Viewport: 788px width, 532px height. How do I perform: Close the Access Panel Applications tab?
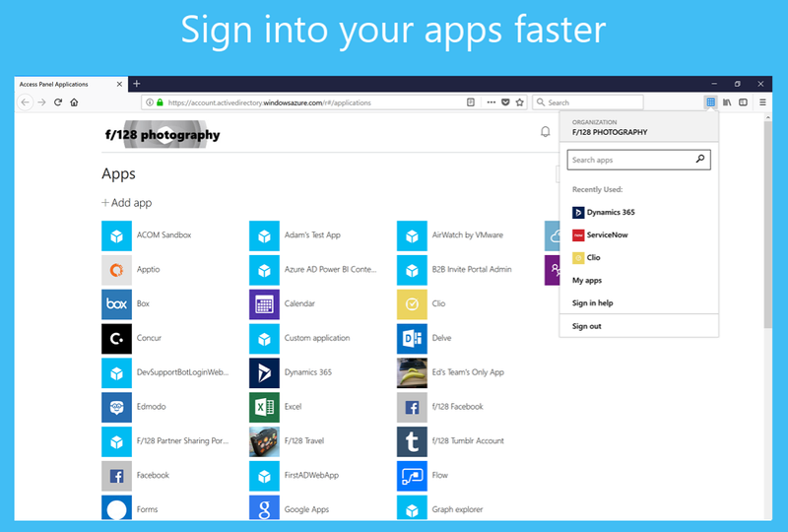click(x=119, y=84)
